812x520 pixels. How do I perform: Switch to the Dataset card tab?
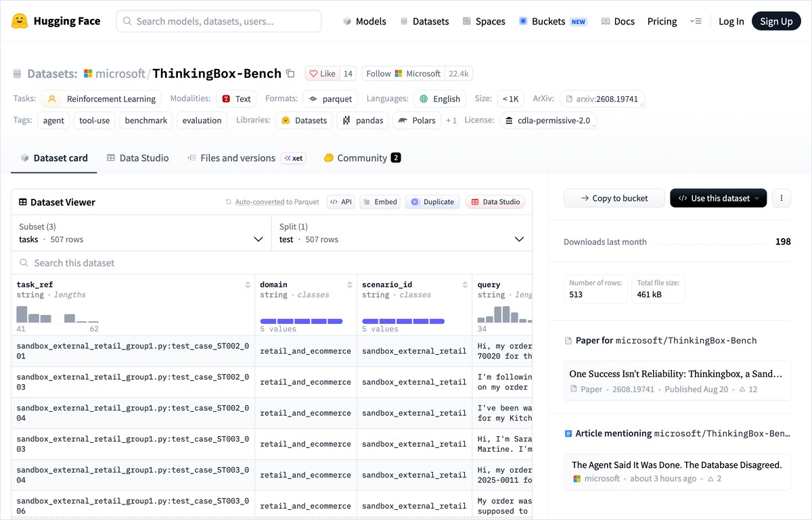54,158
